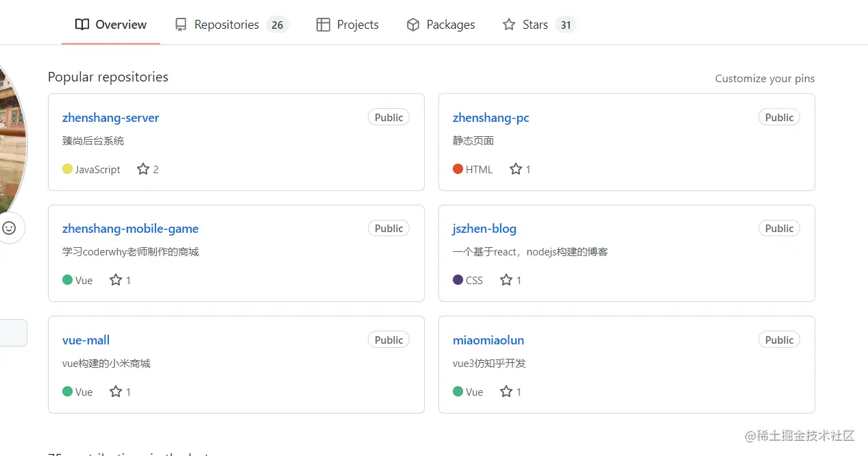
Task: Click the Projects table icon
Action: [x=323, y=25]
